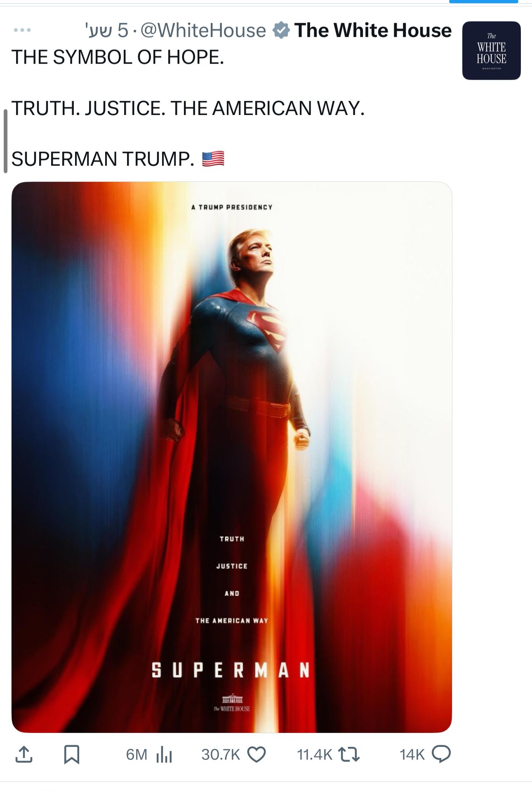This screenshot has width=532, height=791.
Task: Open the share icon below the post
Action: tap(24, 754)
